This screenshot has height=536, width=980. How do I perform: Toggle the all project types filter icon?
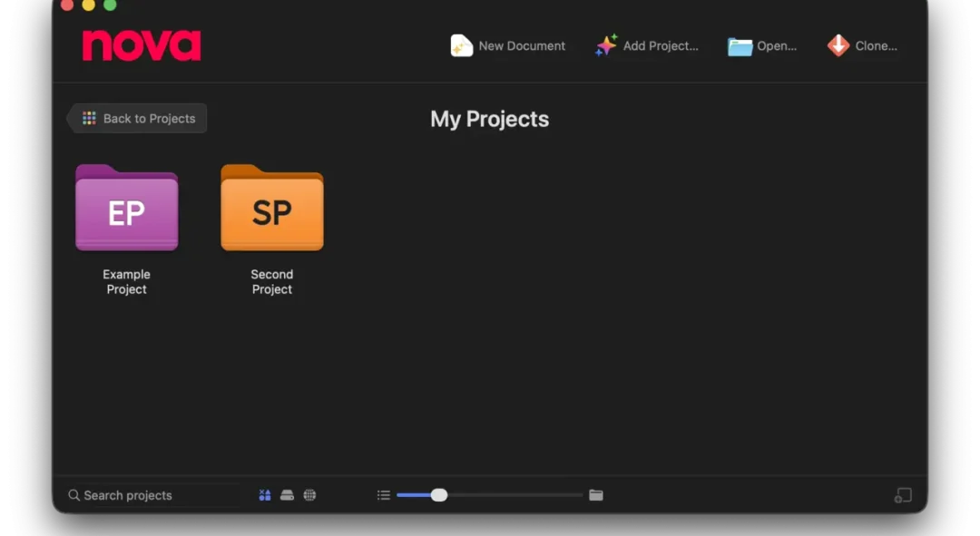tap(265, 495)
